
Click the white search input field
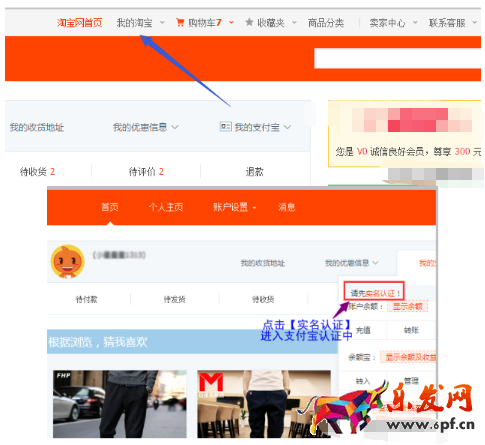(x=397, y=58)
